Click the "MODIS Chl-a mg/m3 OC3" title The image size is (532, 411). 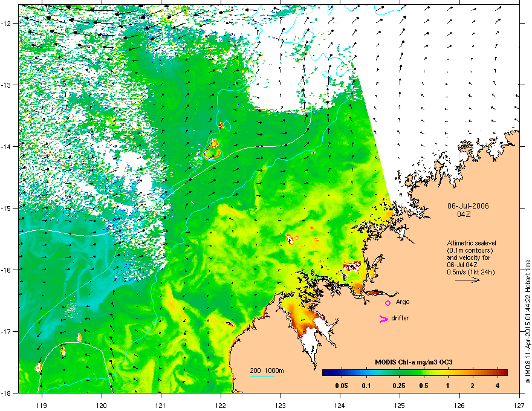414,362
